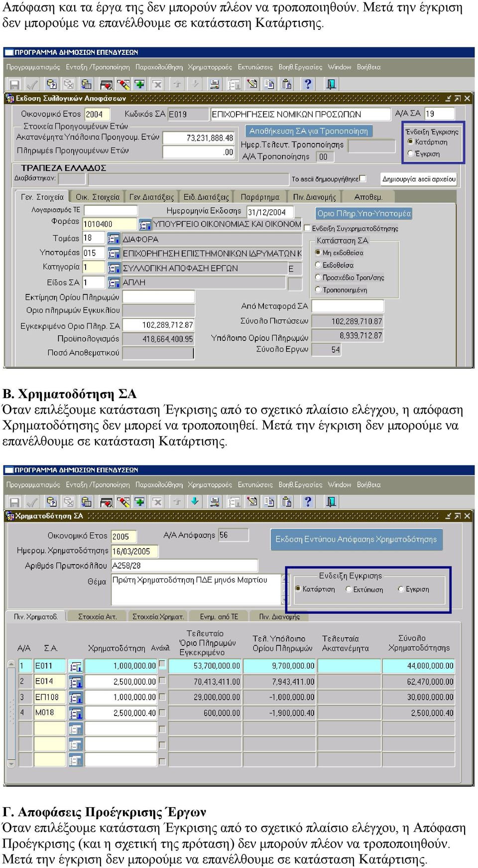
Task: Click Όριο Πληρ.Υπο-Υποτομέα button
Action: pyautogui.click(x=364, y=213)
